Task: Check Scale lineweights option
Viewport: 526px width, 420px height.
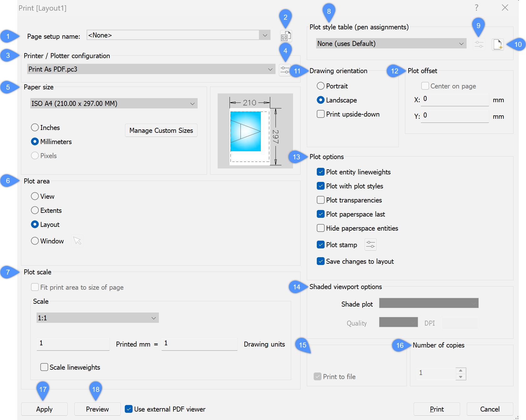Action: 44,367
